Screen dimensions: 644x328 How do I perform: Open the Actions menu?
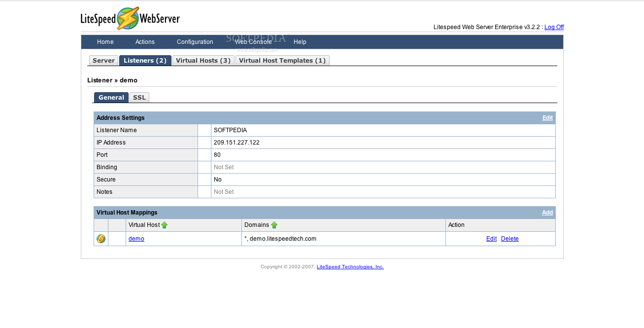coord(144,42)
